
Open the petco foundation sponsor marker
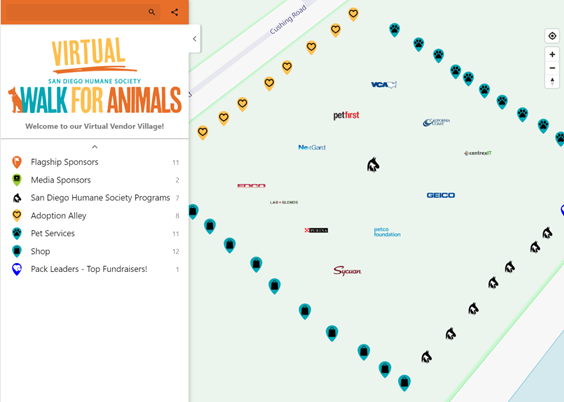pyautogui.click(x=387, y=232)
